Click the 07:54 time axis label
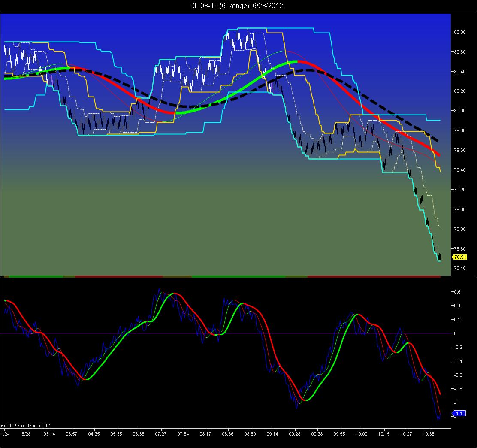477x448 pixels. click(x=183, y=434)
